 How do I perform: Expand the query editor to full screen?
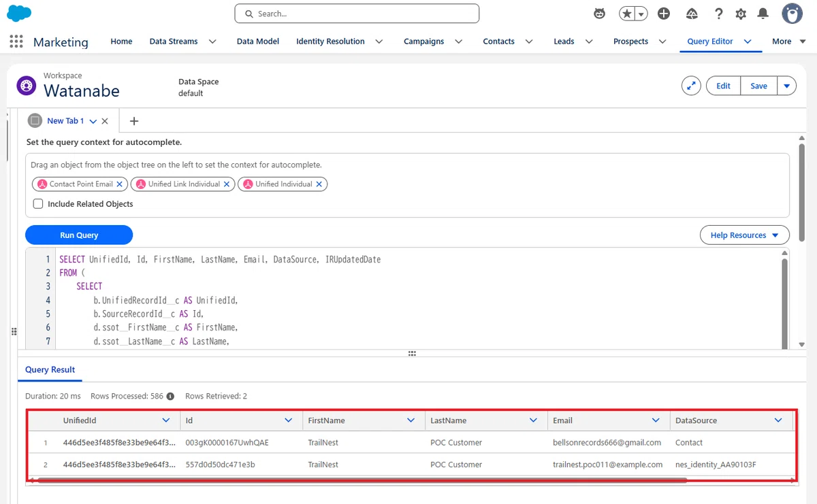691,86
